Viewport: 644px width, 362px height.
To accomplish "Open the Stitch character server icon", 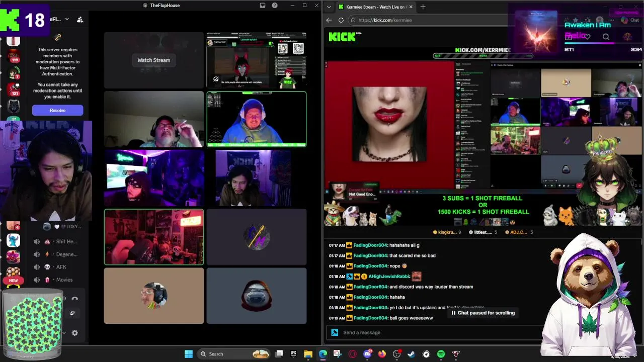I will [14, 240].
